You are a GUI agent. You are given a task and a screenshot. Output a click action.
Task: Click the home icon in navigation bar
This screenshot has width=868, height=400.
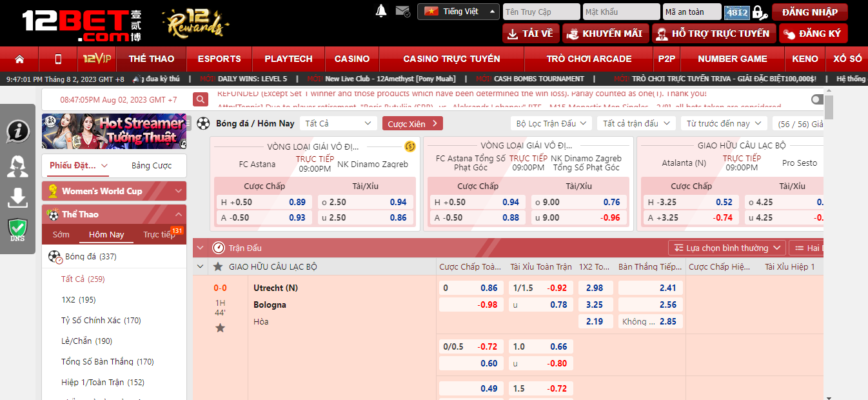click(x=19, y=59)
